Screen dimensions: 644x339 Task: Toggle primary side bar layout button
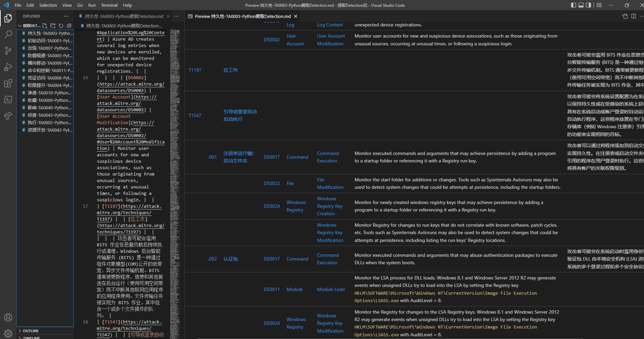point(574,5)
